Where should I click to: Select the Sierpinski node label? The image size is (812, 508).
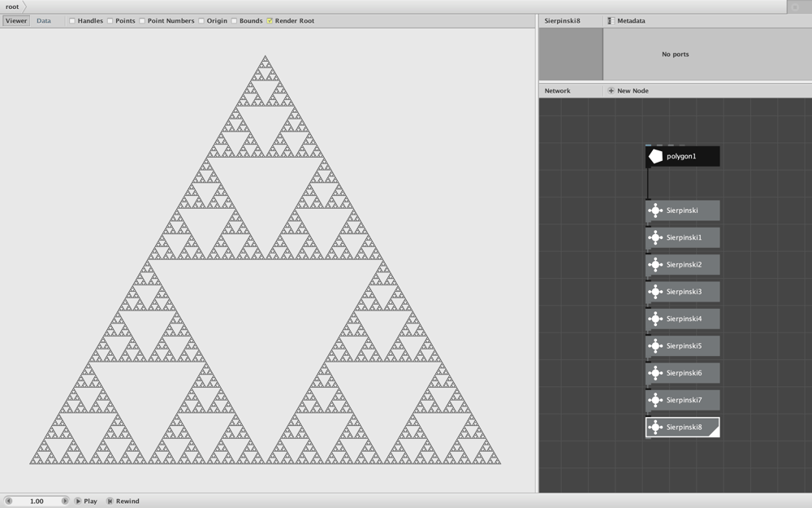pyautogui.click(x=682, y=211)
